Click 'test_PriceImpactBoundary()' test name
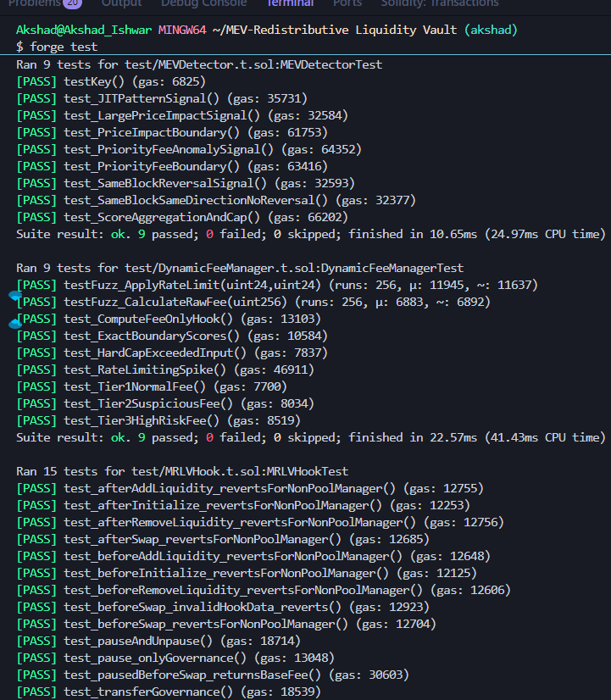 point(152,132)
